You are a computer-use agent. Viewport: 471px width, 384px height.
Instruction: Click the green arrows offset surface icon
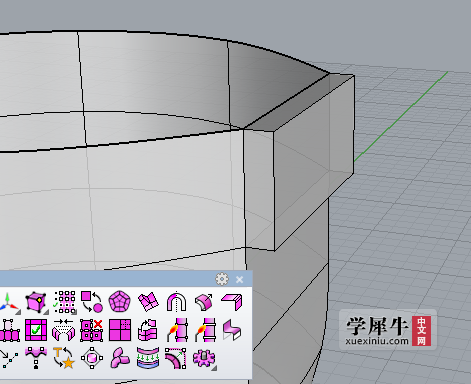[148, 358]
